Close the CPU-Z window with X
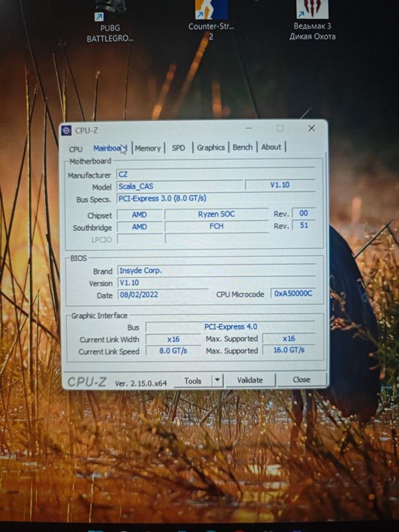The width and height of the screenshot is (399, 532). click(312, 128)
